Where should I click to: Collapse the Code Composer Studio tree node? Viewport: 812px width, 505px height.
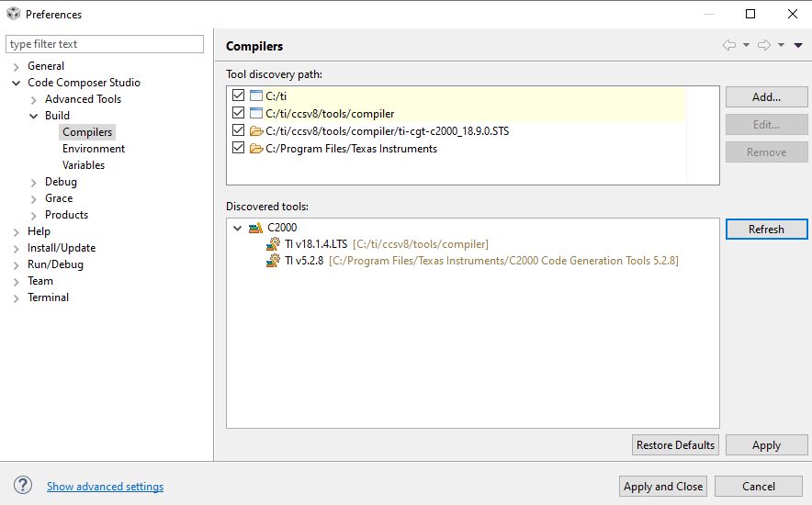click(x=17, y=83)
